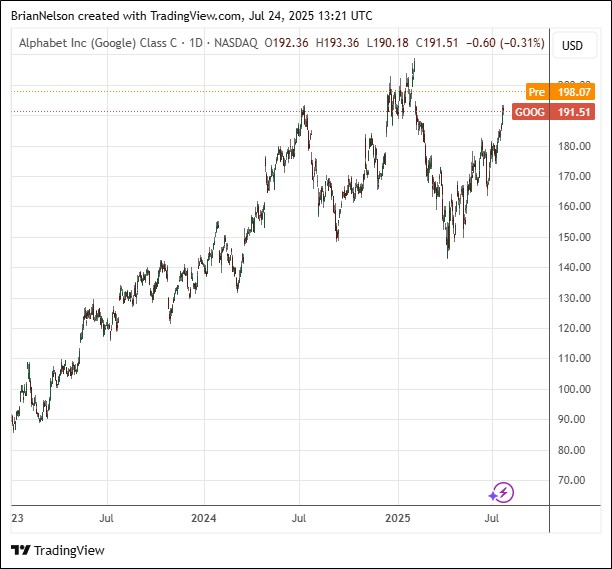Click the 100.00 price axis label
Viewport: 612px width, 569px height.
pos(574,389)
